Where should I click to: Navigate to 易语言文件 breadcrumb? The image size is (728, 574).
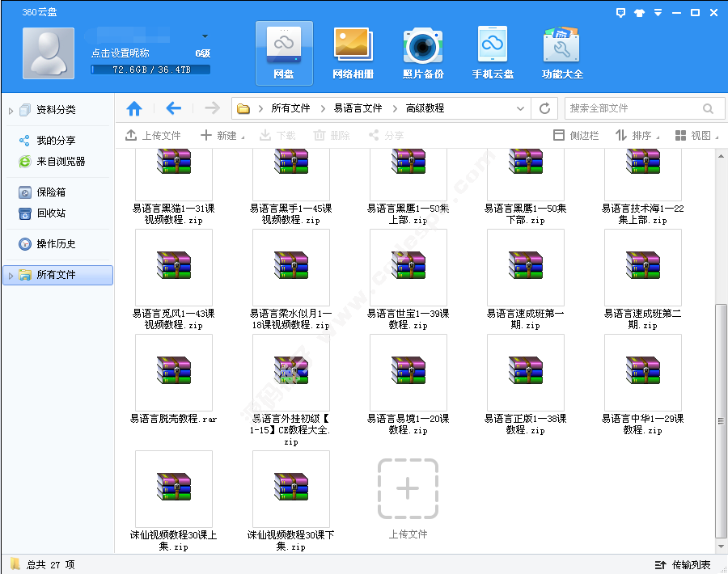[x=358, y=108]
